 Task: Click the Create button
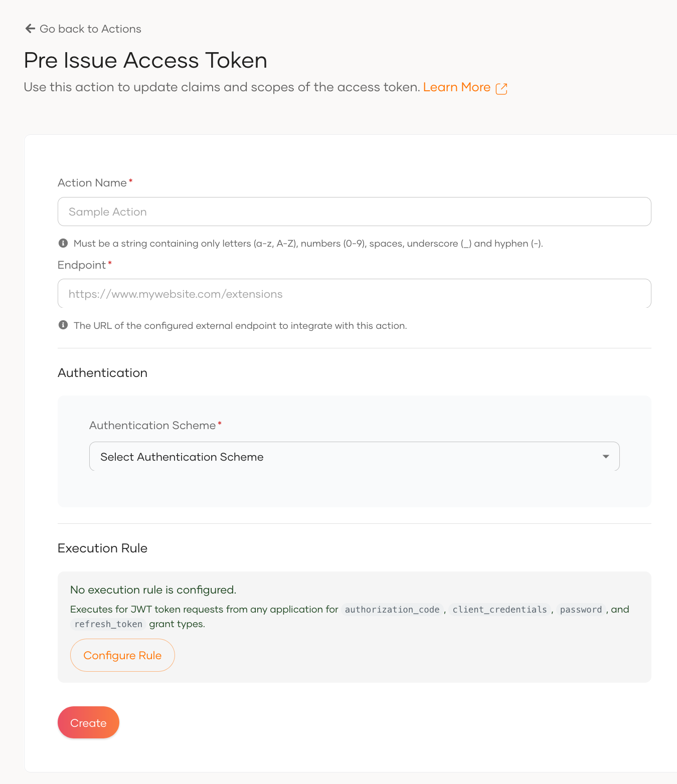pyautogui.click(x=88, y=722)
